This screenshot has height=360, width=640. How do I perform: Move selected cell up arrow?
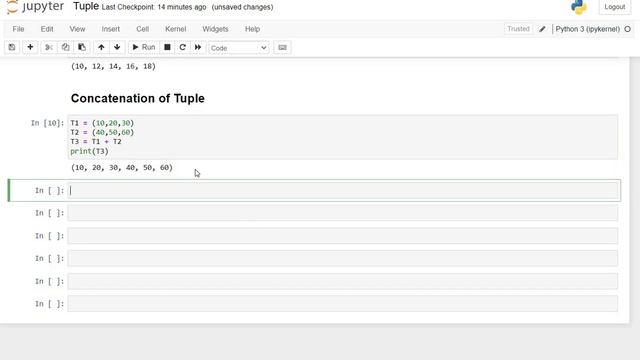pyautogui.click(x=101, y=47)
